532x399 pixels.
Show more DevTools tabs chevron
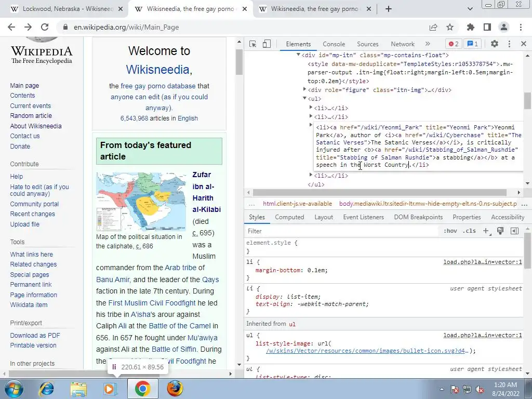click(x=428, y=44)
